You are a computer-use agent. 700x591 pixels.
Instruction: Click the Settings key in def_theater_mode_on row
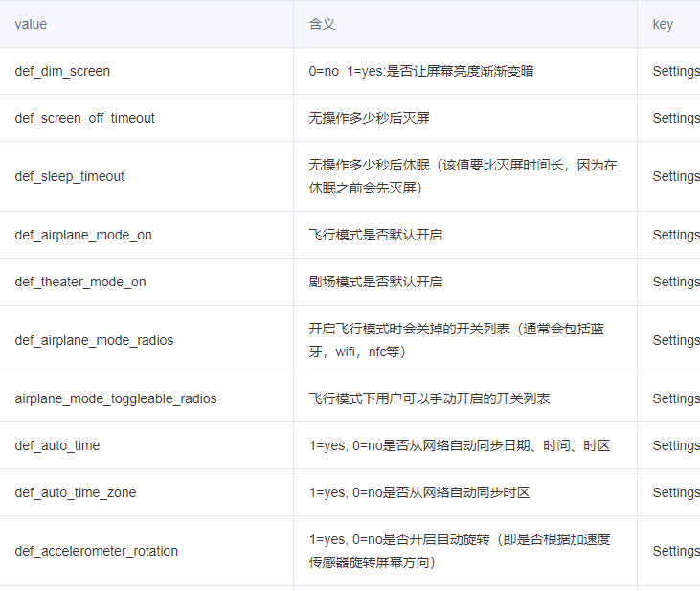[x=676, y=282]
